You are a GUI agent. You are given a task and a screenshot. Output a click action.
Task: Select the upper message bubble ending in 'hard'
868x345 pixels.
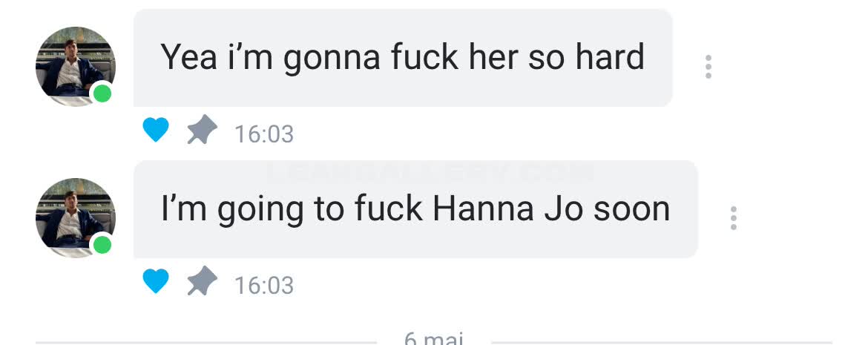click(x=403, y=58)
